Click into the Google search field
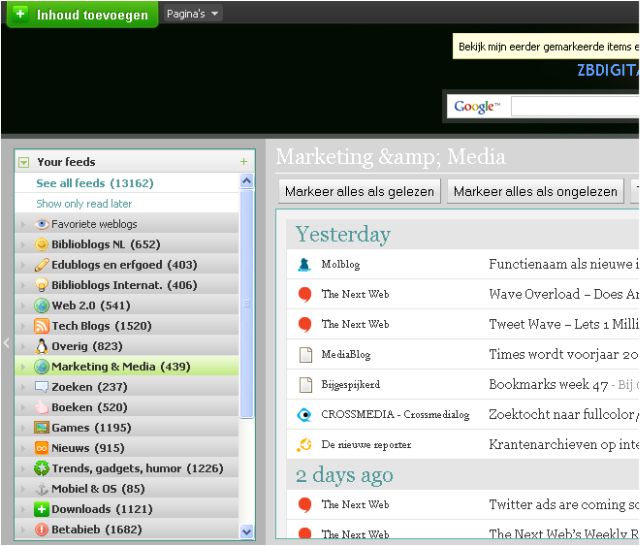Viewport: 640px width, 546px height. tap(575, 107)
